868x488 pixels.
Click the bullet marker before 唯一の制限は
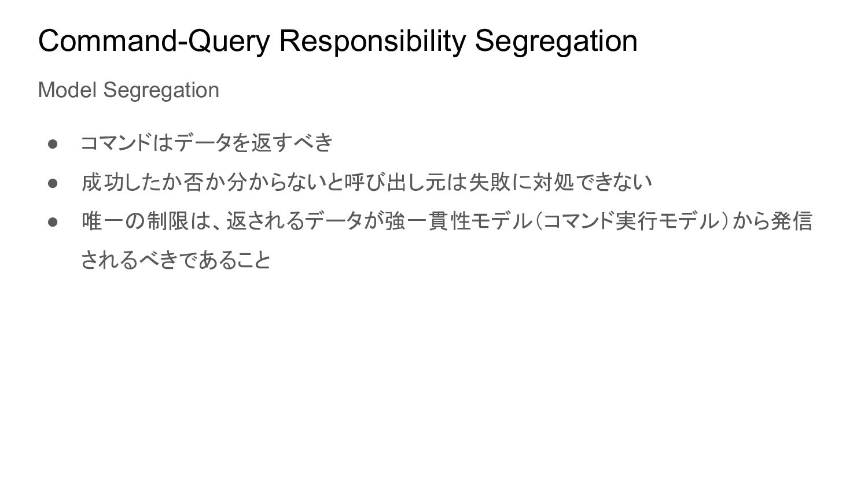coord(53,222)
